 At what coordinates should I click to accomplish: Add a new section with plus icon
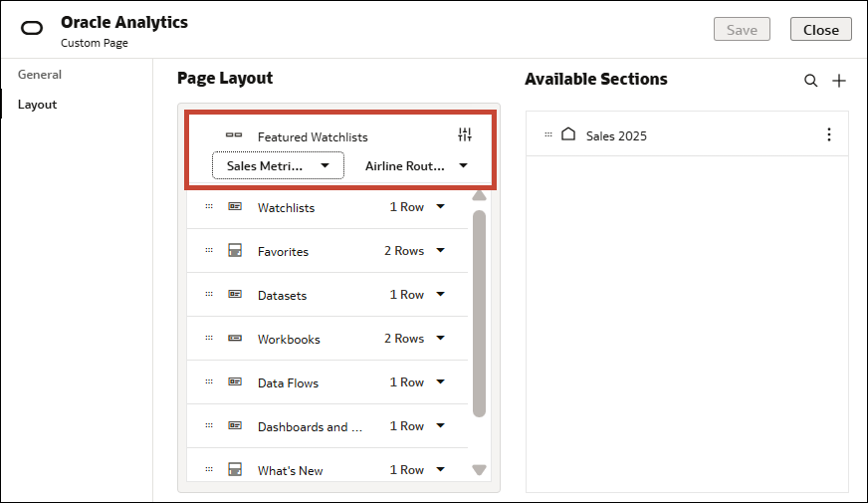click(x=838, y=81)
